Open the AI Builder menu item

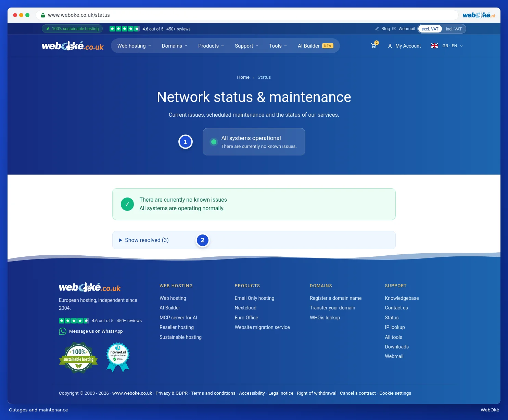315,46
